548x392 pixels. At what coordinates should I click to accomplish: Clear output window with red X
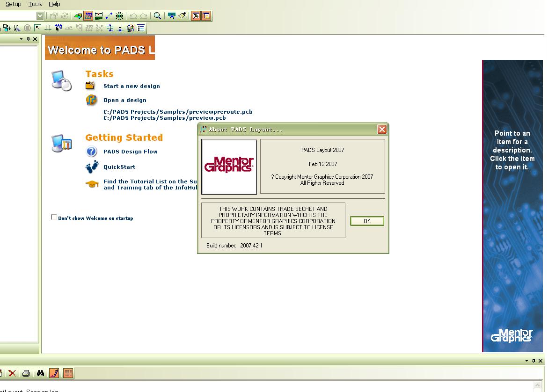12,373
